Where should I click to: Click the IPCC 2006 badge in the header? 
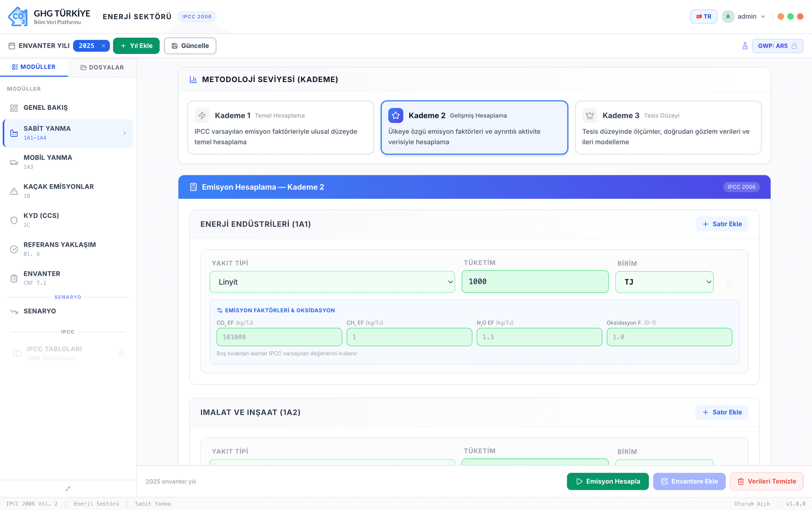click(x=197, y=17)
